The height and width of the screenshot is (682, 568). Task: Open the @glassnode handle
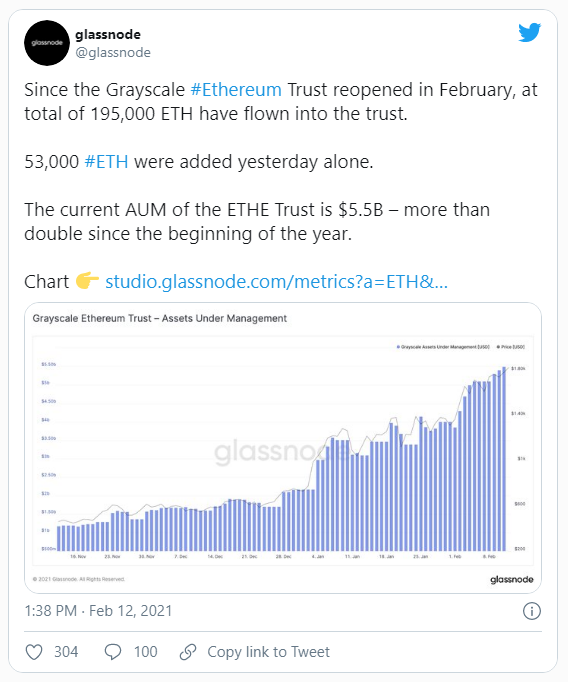(113, 53)
